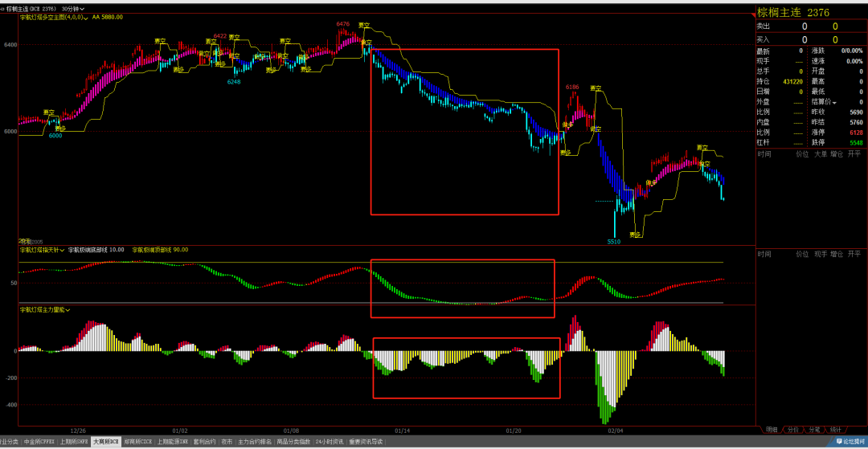Click the 棕榈主连 2376 contract title
The image size is (868, 449).
tap(792, 12)
